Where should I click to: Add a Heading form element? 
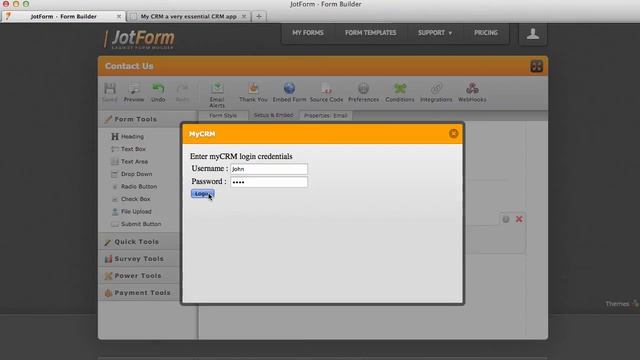(x=127, y=136)
